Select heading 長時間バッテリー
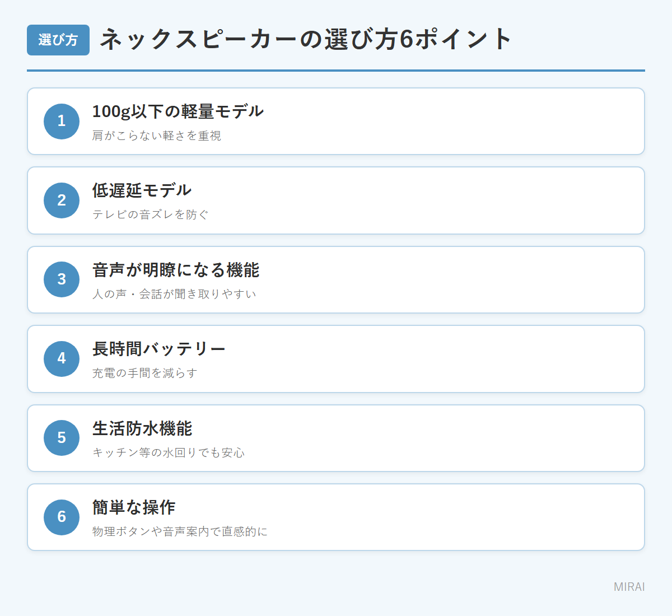This screenshot has width=672, height=616. [x=158, y=349]
